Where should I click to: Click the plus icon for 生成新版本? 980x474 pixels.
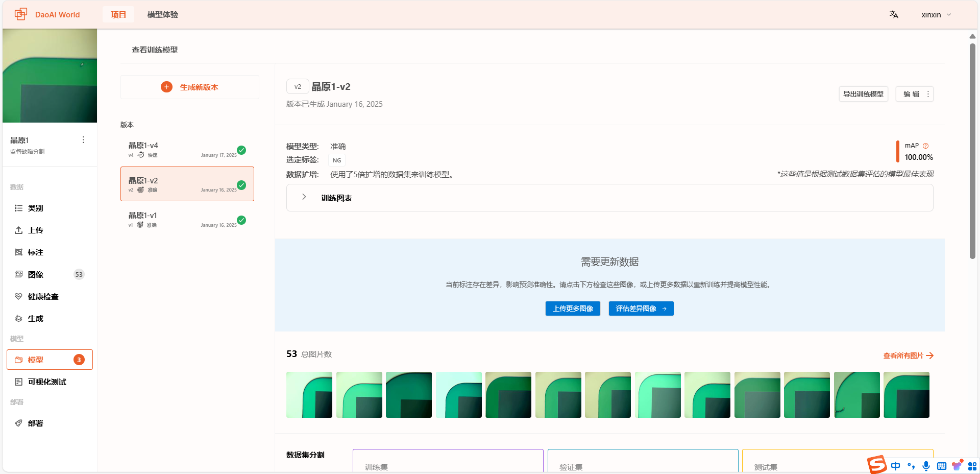[x=166, y=87]
